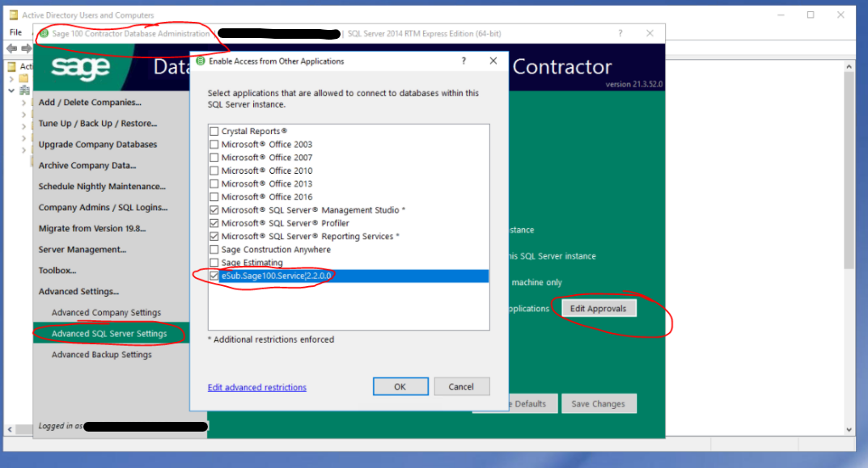Click the '* Additional restrictions enforced' note

pos(271,339)
